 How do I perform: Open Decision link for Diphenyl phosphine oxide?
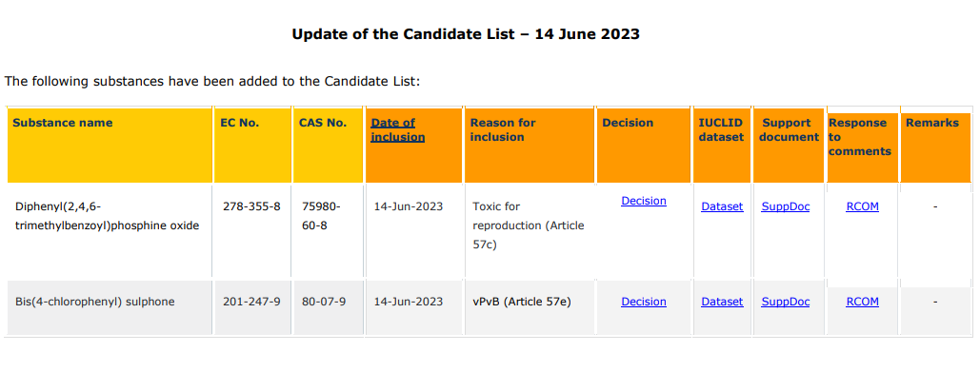click(643, 201)
